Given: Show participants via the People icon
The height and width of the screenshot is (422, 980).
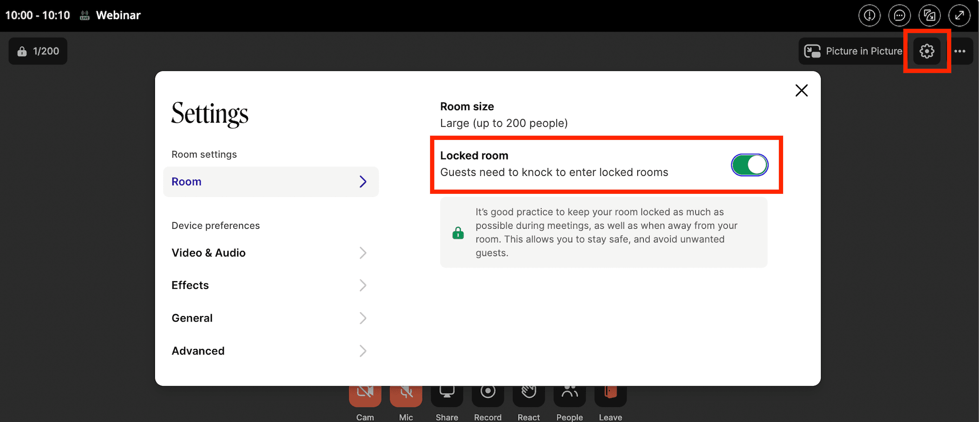Looking at the screenshot, I should pos(569,393).
